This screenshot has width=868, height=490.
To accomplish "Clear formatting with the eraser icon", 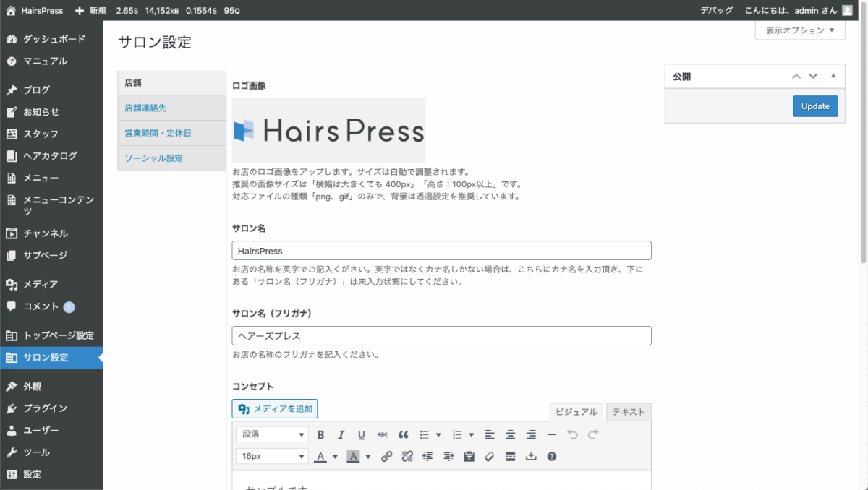I will coord(490,457).
